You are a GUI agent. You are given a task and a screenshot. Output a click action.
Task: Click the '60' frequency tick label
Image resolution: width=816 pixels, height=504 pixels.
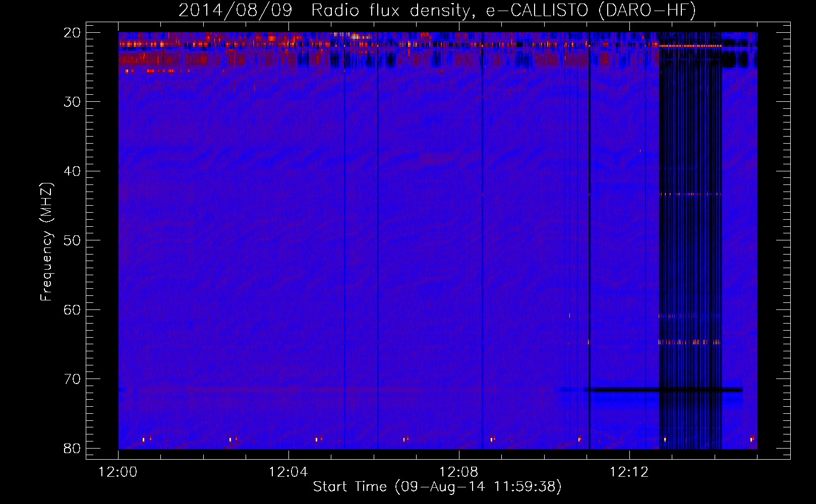coord(72,309)
